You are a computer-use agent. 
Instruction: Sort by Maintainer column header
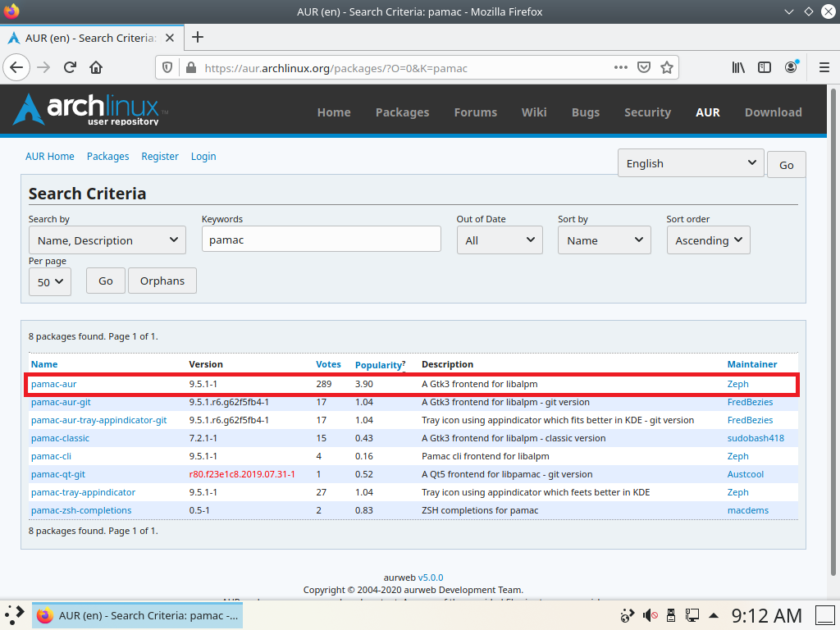coord(751,364)
